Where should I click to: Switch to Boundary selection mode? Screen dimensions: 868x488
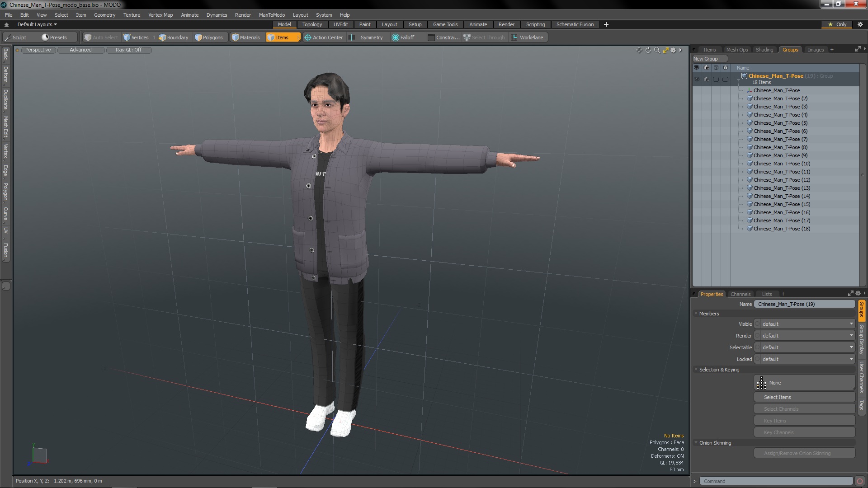174,38
